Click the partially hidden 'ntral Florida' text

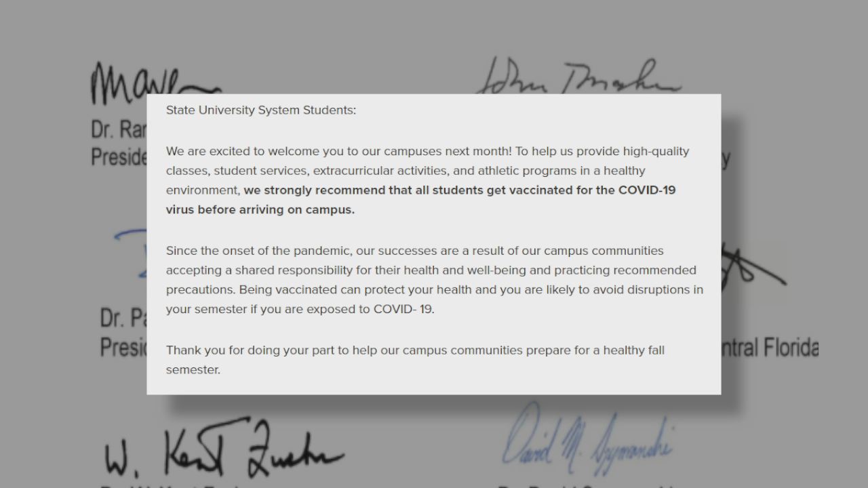(770, 348)
